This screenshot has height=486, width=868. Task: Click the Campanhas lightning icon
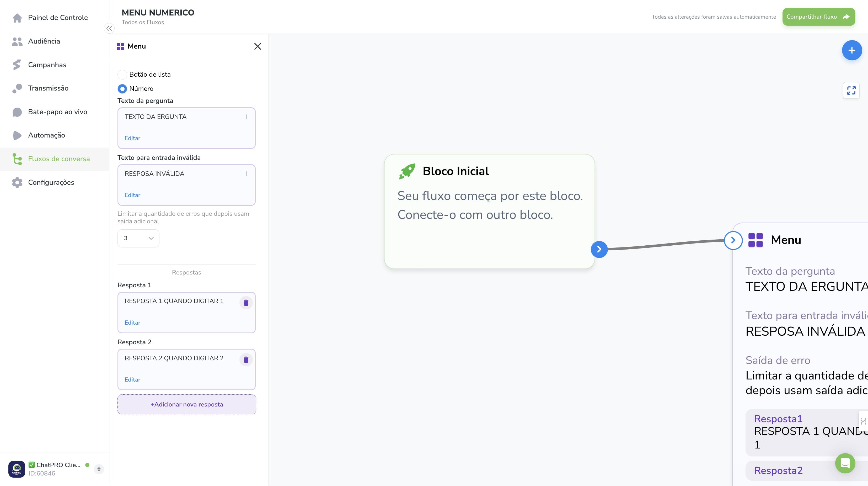tap(17, 65)
